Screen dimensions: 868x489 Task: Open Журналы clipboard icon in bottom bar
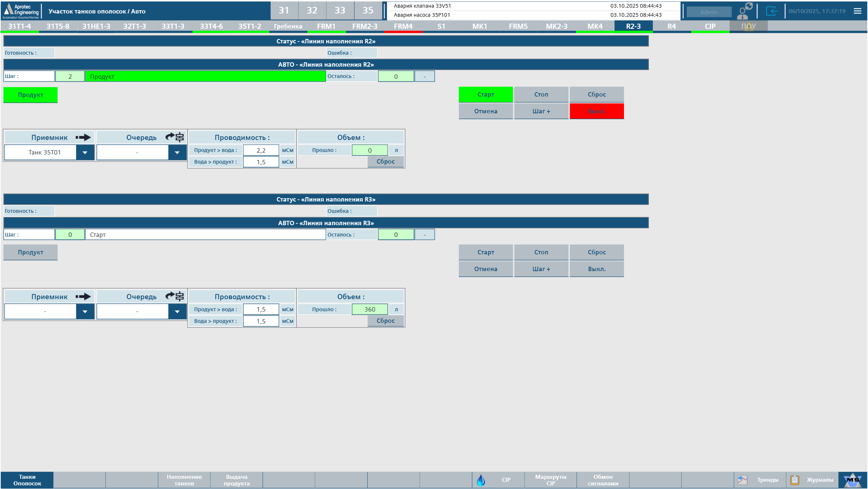coord(795,480)
